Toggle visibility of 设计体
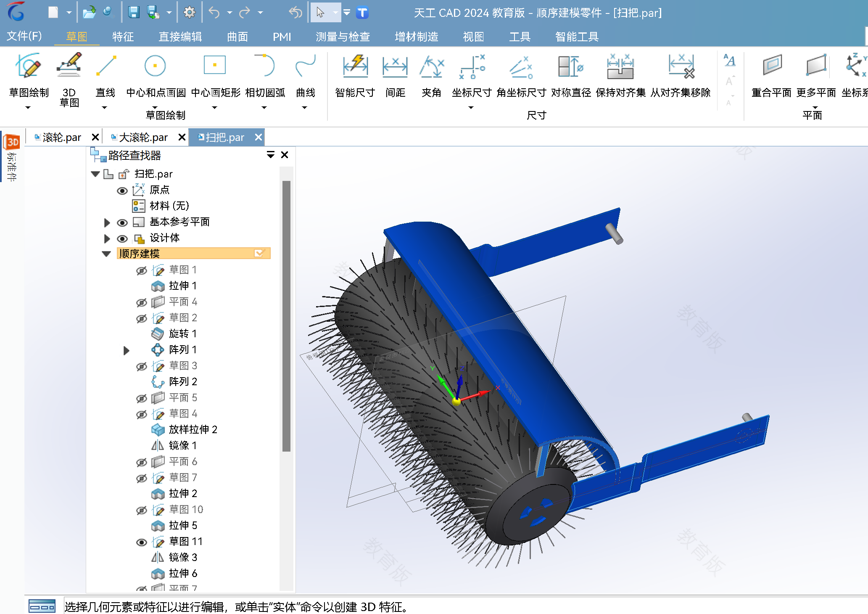Screen dimensions: 868x614 122,238
